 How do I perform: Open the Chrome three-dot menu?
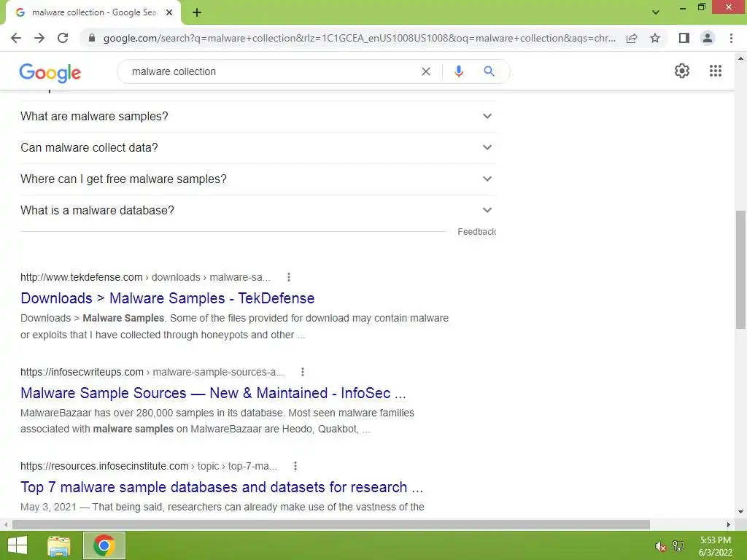tap(731, 38)
